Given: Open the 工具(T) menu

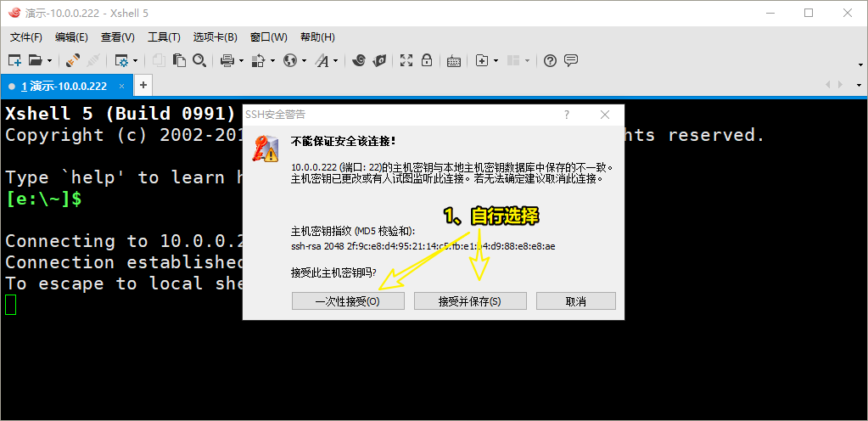Looking at the screenshot, I should pyautogui.click(x=164, y=37).
